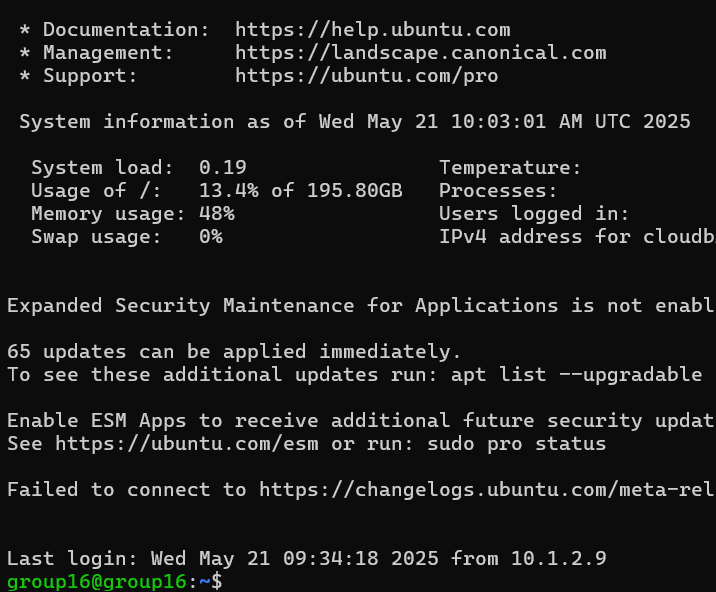This screenshot has height=592, width=716.
Task: Click the IPv4 address label
Action: coord(577,237)
